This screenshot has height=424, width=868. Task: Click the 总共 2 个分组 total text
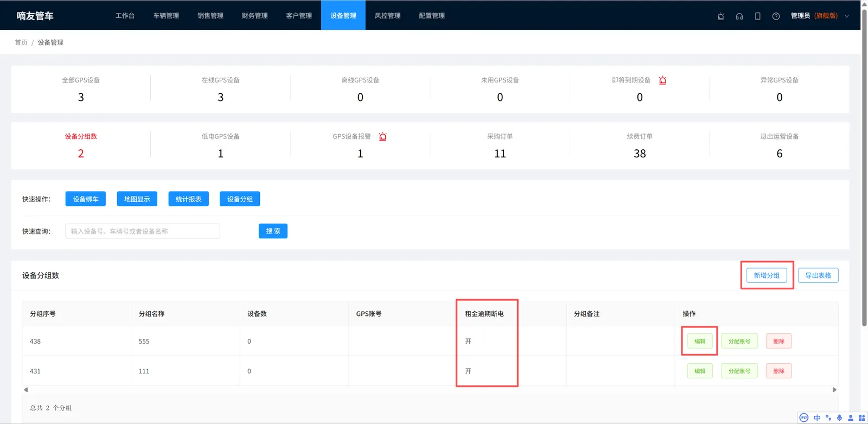(51, 408)
